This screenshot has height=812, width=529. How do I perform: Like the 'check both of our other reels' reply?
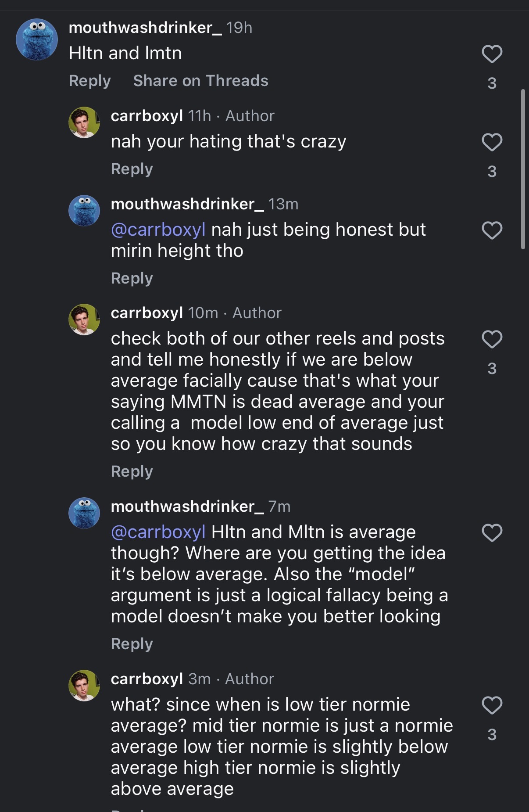tap(492, 339)
